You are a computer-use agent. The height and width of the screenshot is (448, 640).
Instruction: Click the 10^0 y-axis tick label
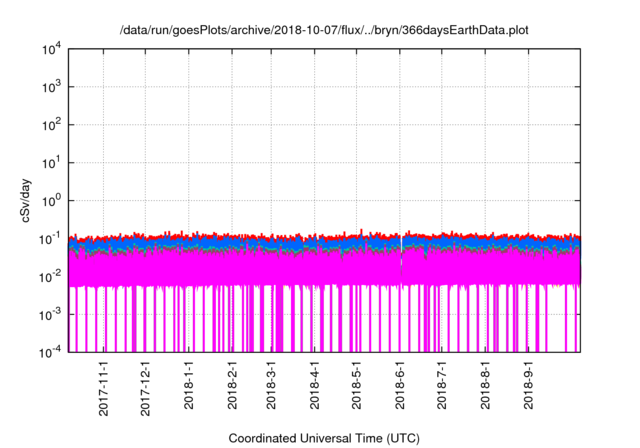tap(52, 201)
